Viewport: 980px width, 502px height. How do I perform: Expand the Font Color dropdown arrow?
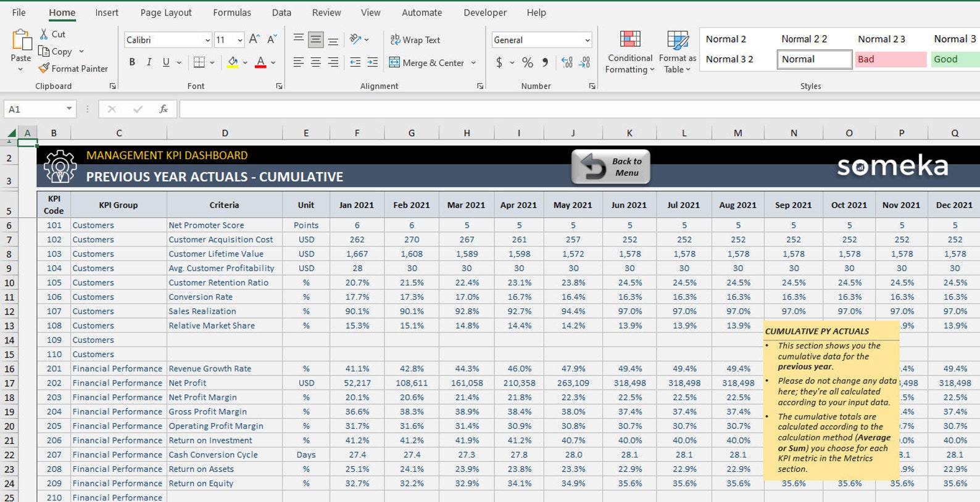[273, 62]
